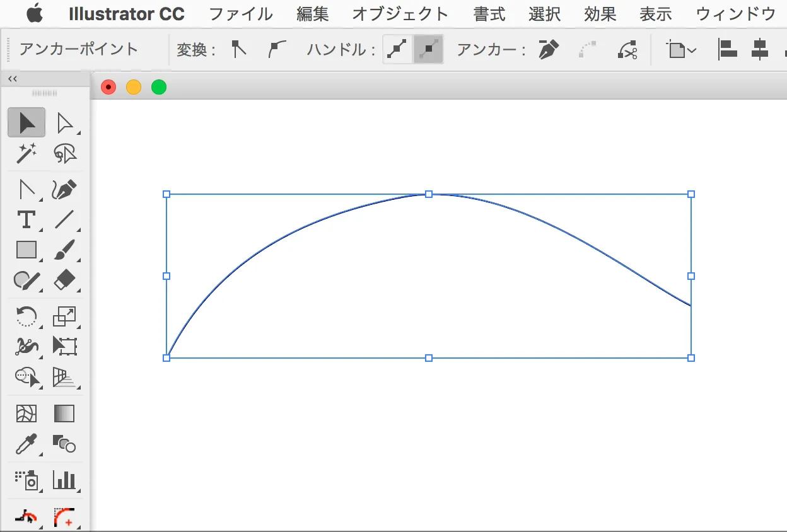Open the 表示 menu
The height and width of the screenshot is (532, 787).
point(656,14)
